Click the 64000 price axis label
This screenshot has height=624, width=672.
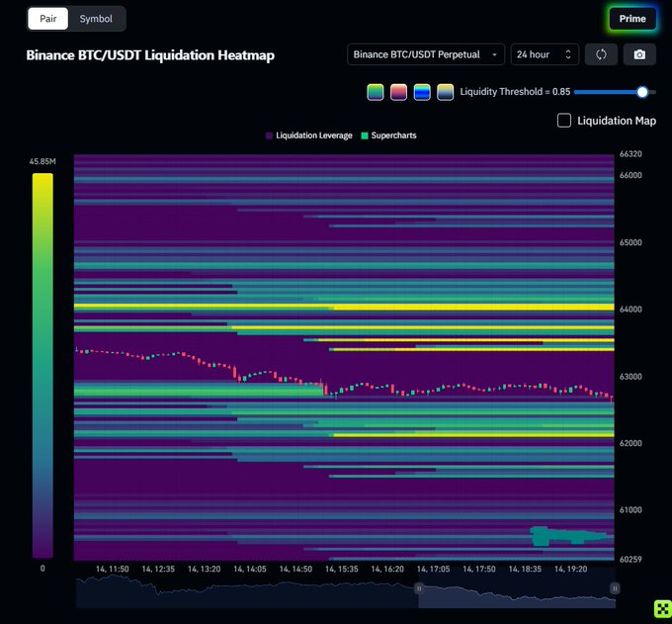click(x=630, y=310)
